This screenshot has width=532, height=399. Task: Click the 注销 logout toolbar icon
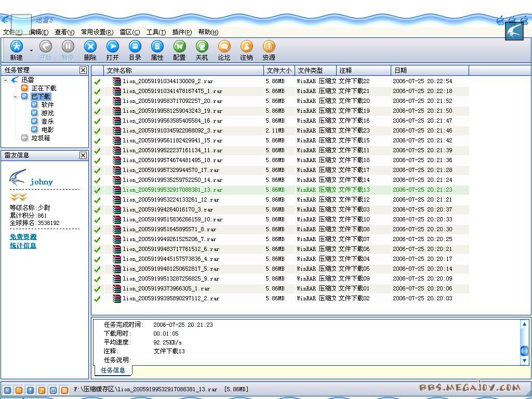coord(247,46)
